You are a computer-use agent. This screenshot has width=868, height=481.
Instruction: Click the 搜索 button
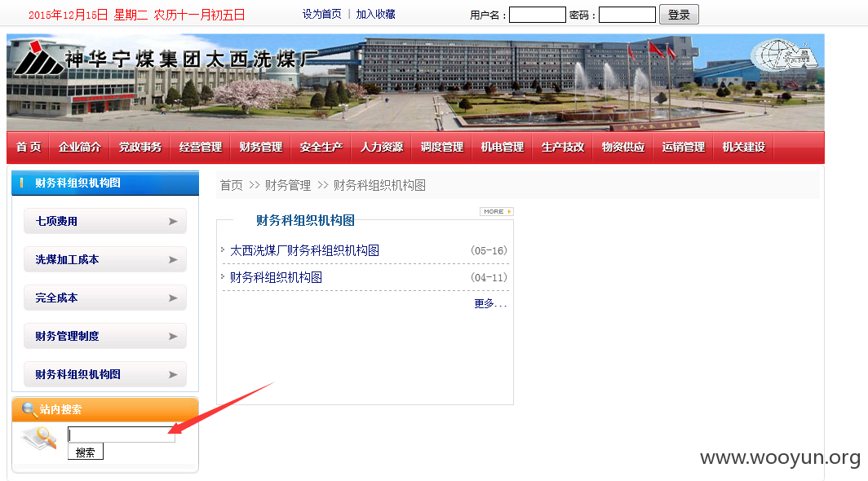(85, 452)
